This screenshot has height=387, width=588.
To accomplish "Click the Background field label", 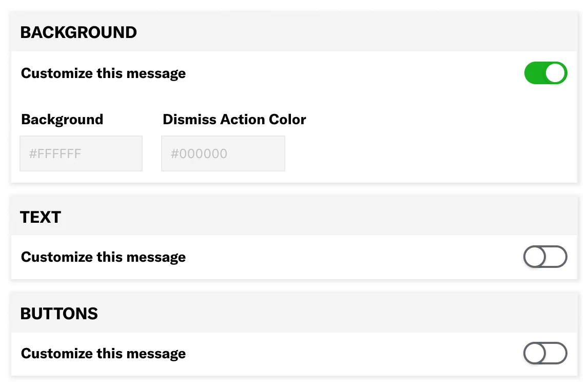I will pyautogui.click(x=62, y=119).
